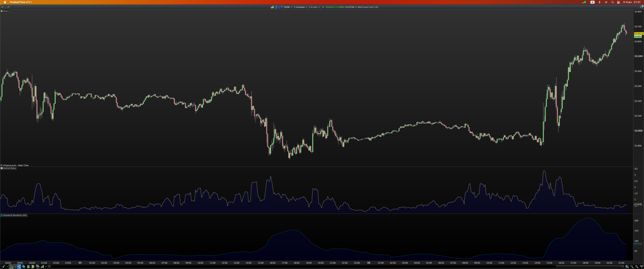Viewport: 644px width, 269px height.
Task: Click the current price 33.652,2 in header
Action: [x=330, y=7]
